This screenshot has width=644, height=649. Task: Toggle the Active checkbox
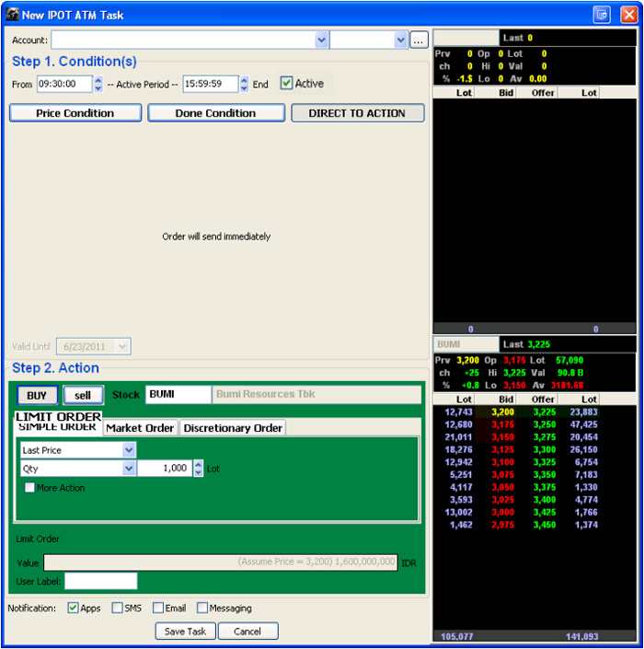tap(286, 83)
